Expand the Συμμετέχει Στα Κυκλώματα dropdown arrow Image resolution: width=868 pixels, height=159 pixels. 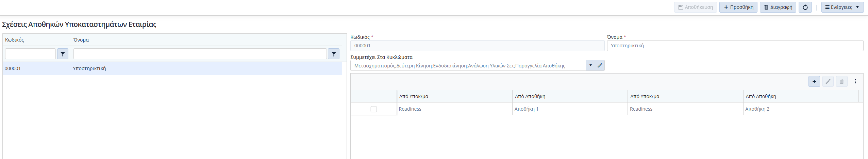[590, 65]
